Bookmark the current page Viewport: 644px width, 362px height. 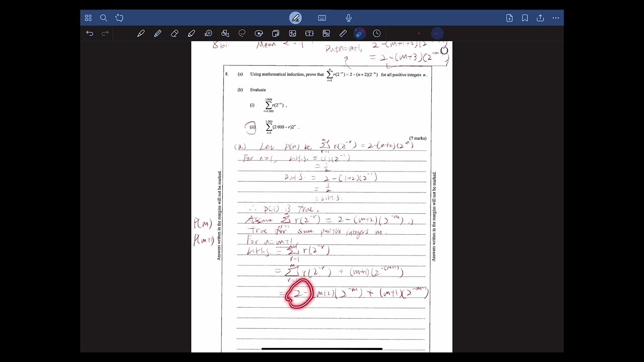coord(525,18)
